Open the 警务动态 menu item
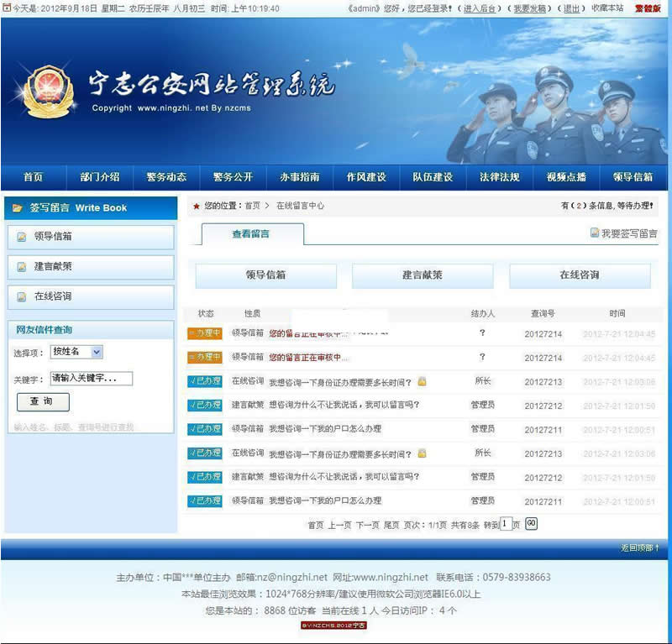Viewport: 672px width, 644px height. (x=168, y=177)
